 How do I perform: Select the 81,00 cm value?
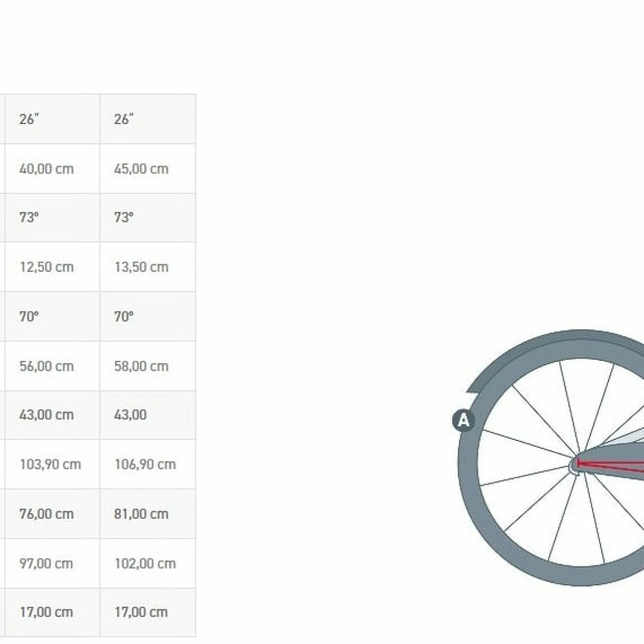(141, 514)
